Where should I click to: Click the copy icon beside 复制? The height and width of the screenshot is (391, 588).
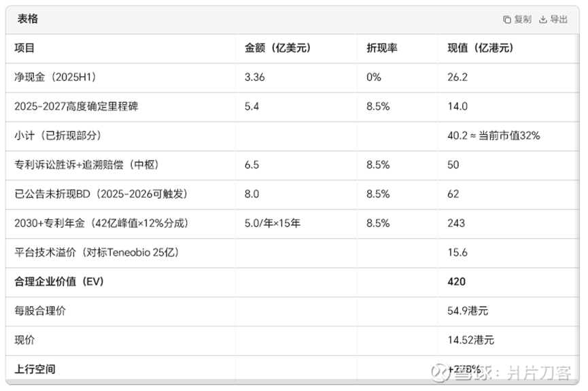(506, 20)
